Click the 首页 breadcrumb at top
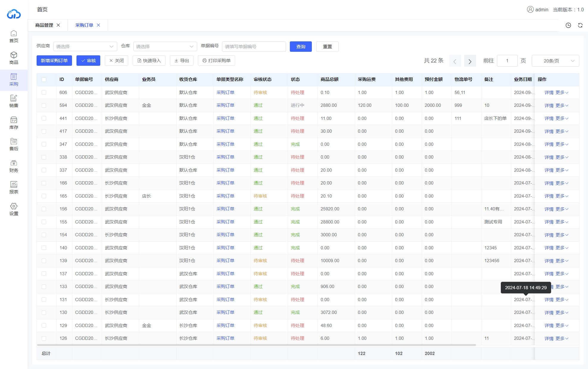588x369 pixels. (x=42, y=10)
